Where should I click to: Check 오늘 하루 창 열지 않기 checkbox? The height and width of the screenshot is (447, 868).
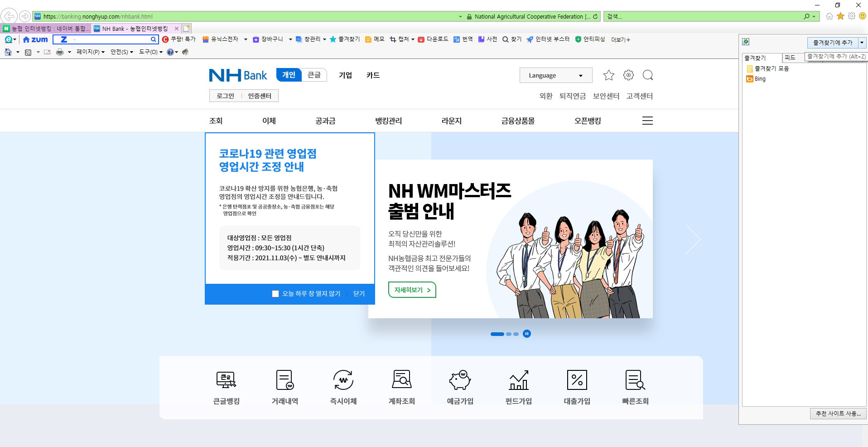coord(275,294)
